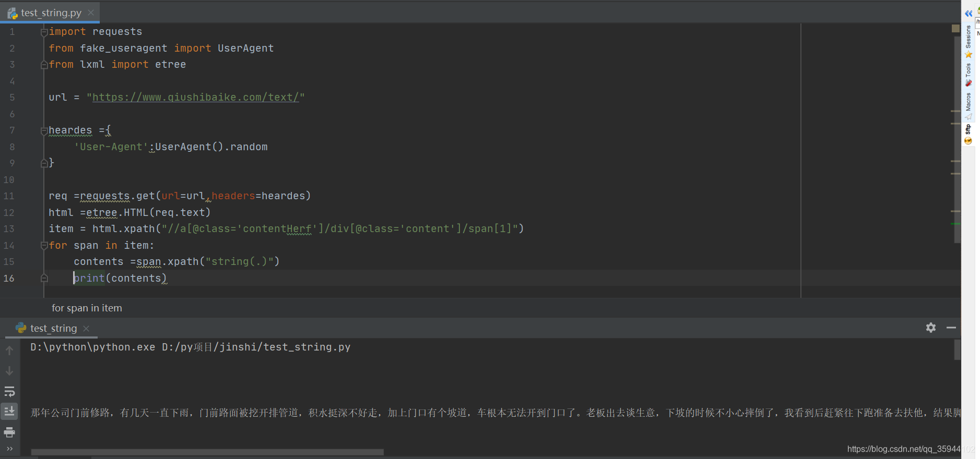Click 'print(contents)' on line 16
This screenshot has width=980, height=459.
point(120,278)
